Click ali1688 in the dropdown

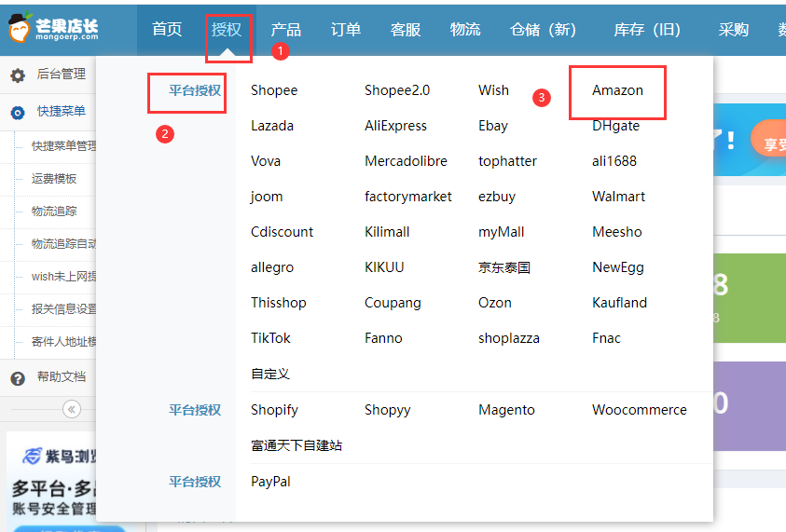pyautogui.click(x=614, y=161)
